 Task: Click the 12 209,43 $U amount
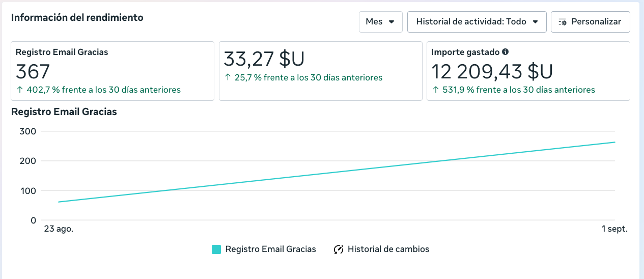click(492, 72)
